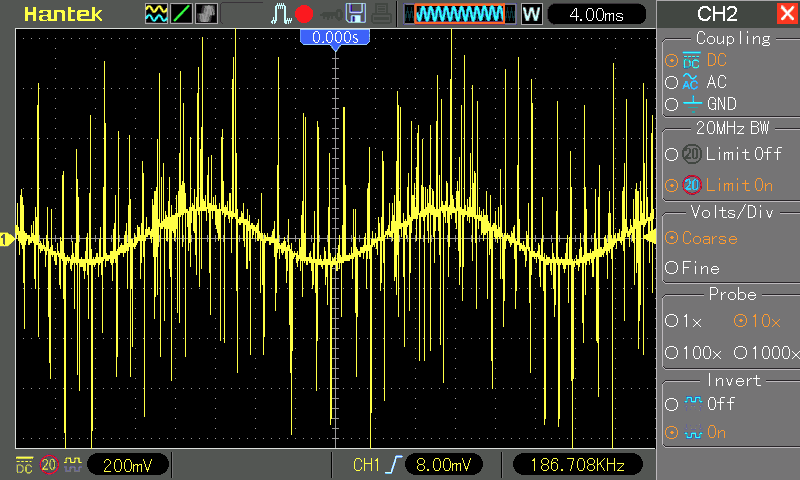Click the Invert Off waveform icon
This screenshot has height=480, width=800.
tap(693, 403)
